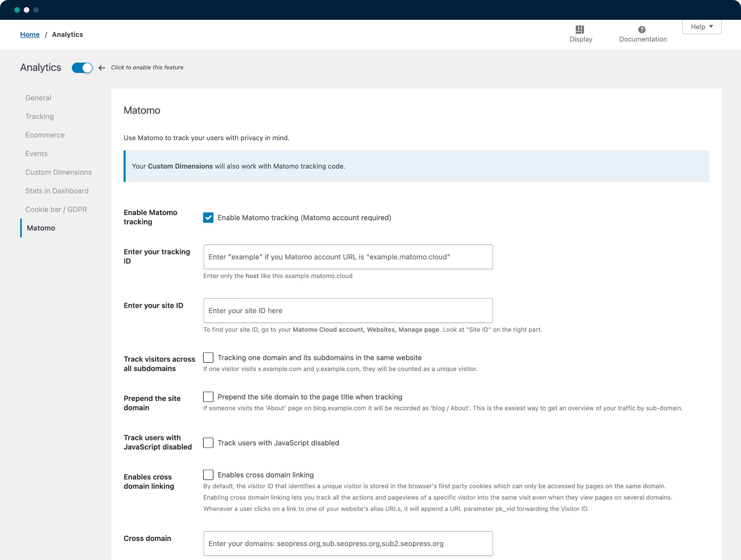Click 'Use Matomo to track your users' text
This screenshot has height=560, width=741.
coord(206,138)
